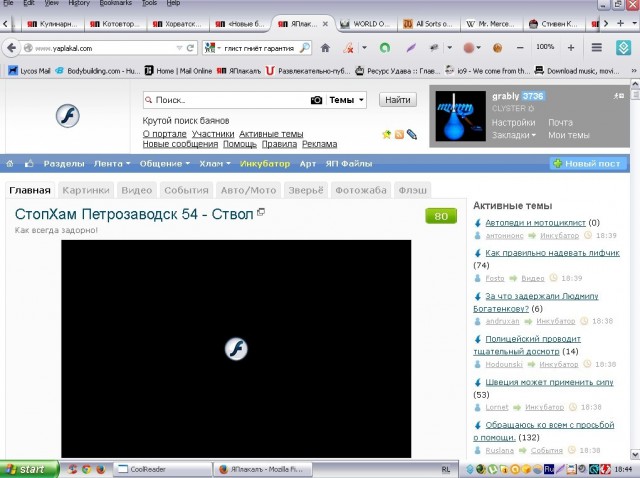640x478 pixels.
Task: Open the Bookmarks menu
Action: (116, 3)
